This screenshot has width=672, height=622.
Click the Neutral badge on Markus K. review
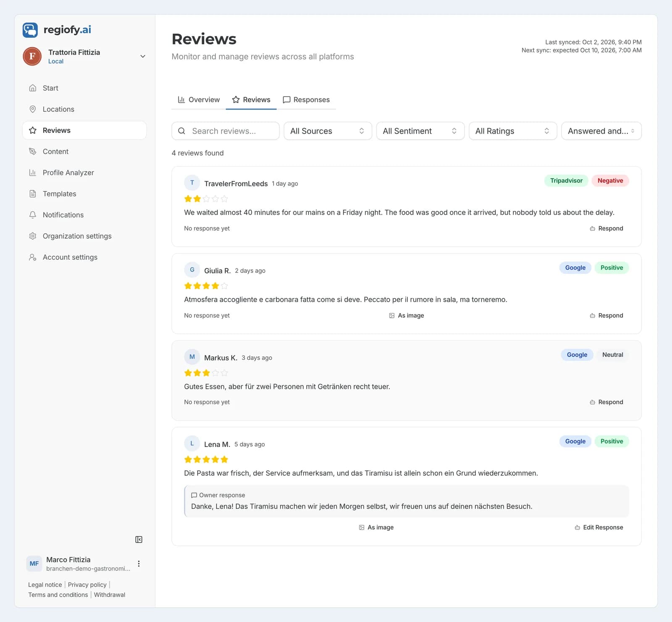[x=612, y=355]
